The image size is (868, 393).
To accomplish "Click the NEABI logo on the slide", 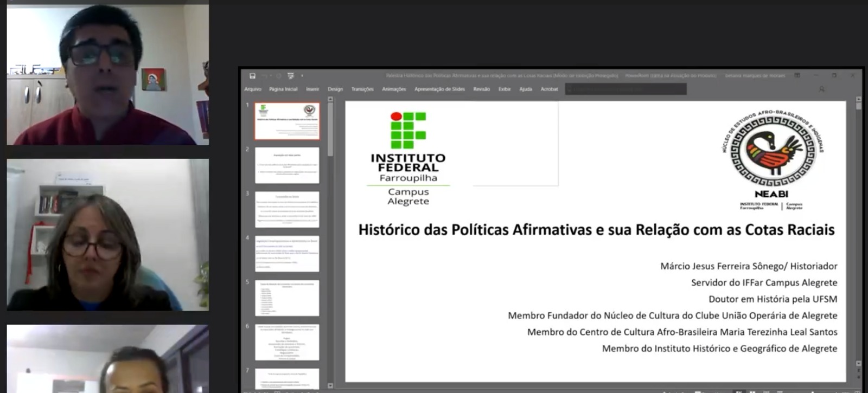I will point(771,160).
